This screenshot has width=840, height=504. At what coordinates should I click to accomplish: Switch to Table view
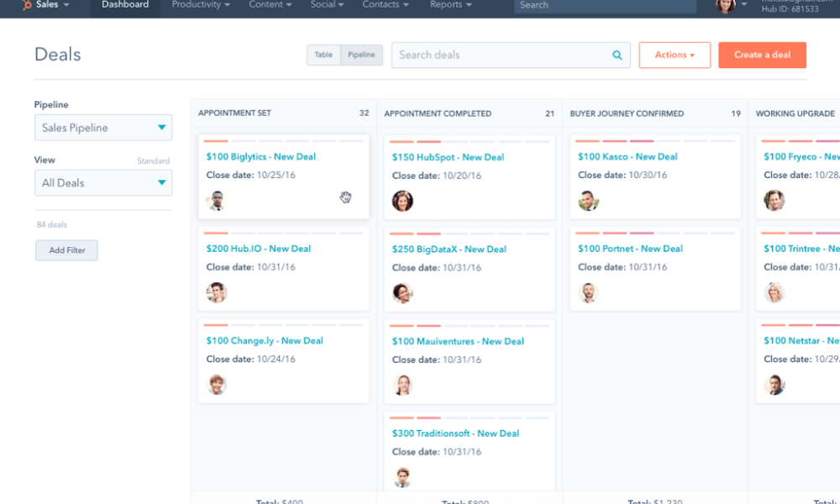tap(323, 55)
